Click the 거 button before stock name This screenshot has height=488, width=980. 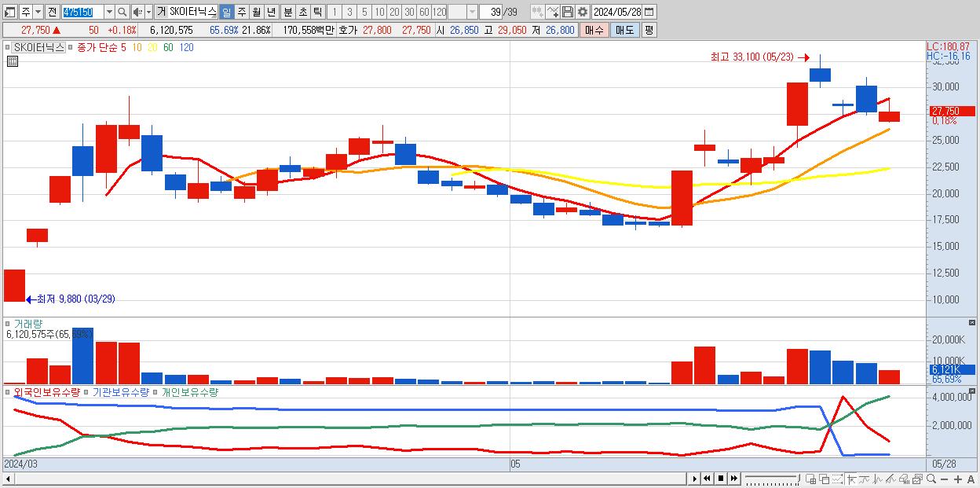pos(161,12)
